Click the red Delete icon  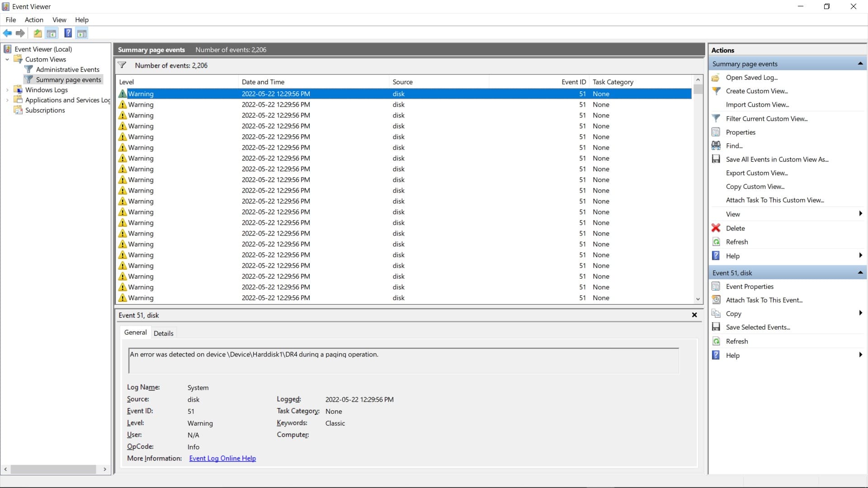click(x=717, y=228)
